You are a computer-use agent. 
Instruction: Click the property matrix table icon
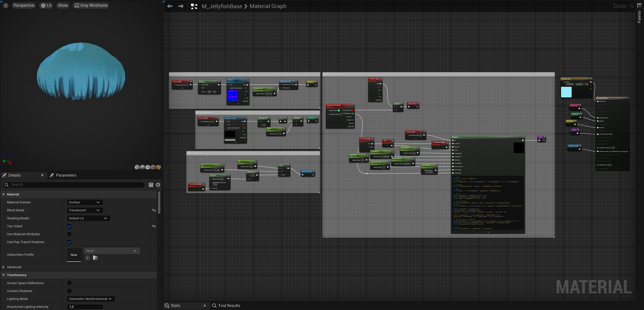151,185
